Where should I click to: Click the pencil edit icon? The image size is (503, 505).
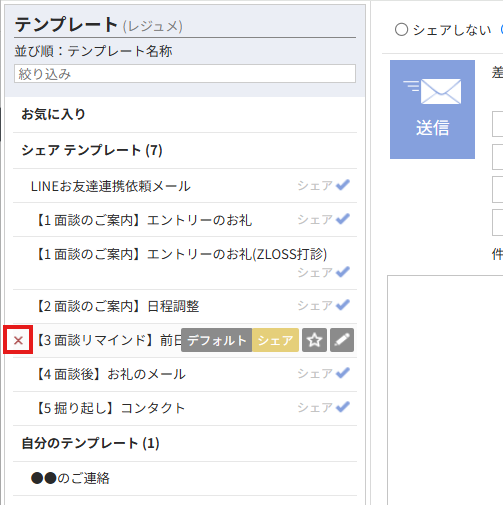[x=342, y=340]
